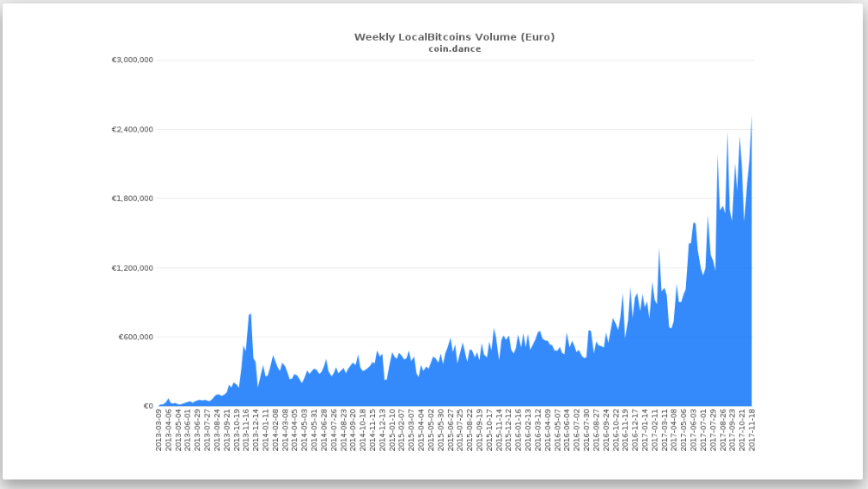Select the €600,000 axis label
The height and width of the screenshot is (489, 868).
(135, 338)
